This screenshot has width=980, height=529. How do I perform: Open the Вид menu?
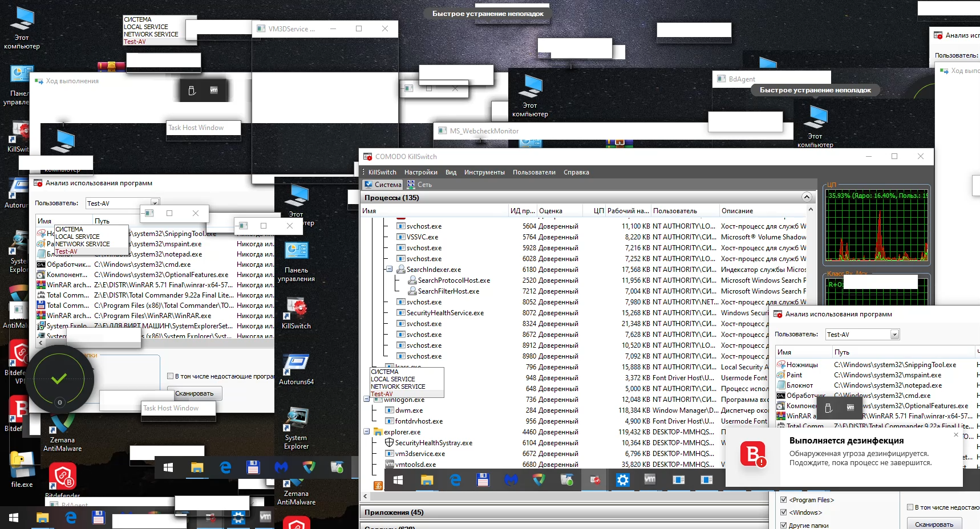451,172
